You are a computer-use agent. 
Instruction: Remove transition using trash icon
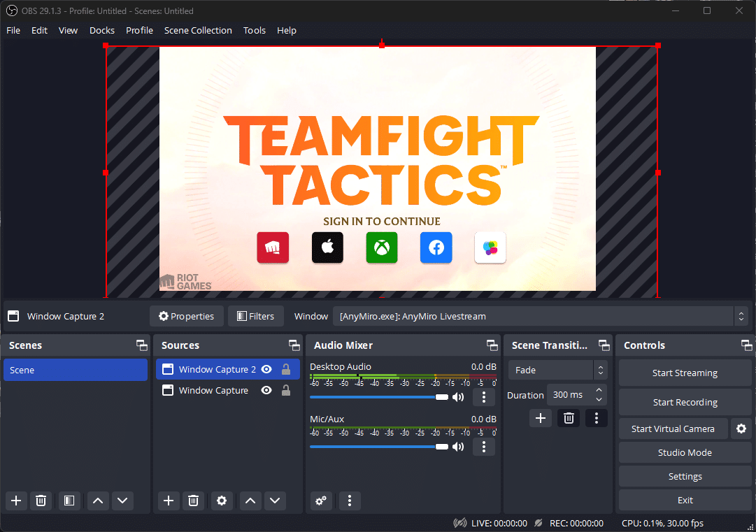pyautogui.click(x=569, y=418)
